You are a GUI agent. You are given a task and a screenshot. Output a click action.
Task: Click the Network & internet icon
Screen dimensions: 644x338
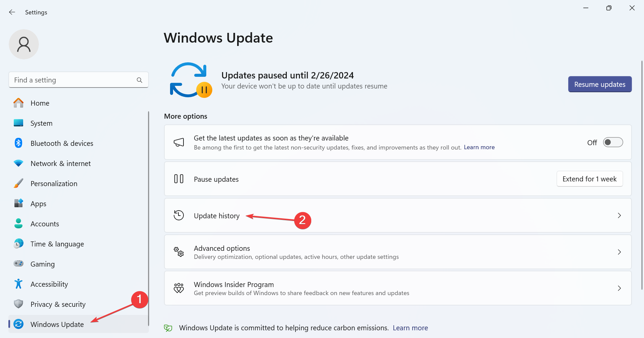18,163
